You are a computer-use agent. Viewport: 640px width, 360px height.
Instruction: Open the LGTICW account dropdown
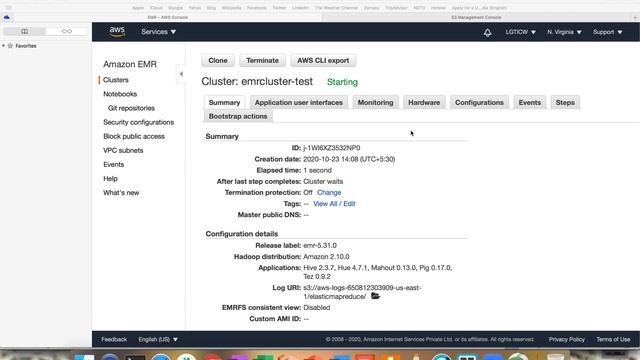pyautogui.click(x=520, y=32)
